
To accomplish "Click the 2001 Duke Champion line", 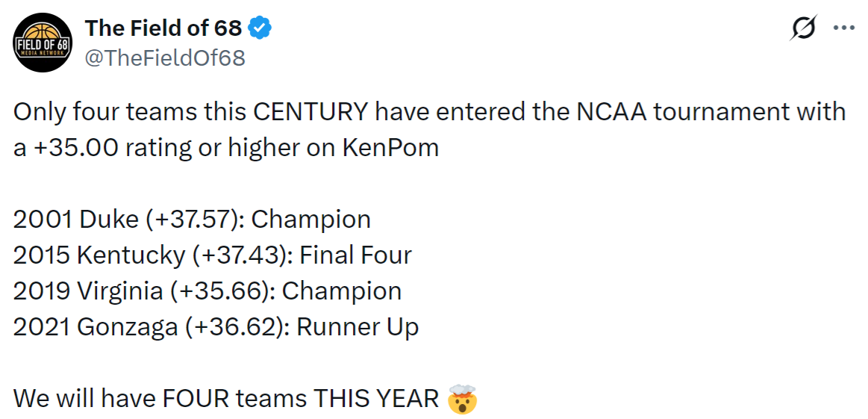I will pos(192,220).
